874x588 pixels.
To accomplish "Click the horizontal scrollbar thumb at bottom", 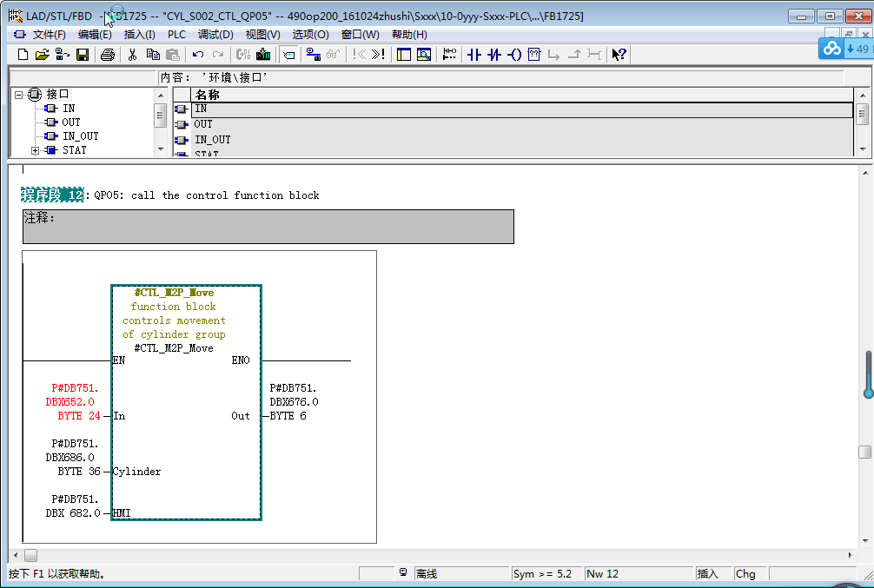I will click(30, 555).
